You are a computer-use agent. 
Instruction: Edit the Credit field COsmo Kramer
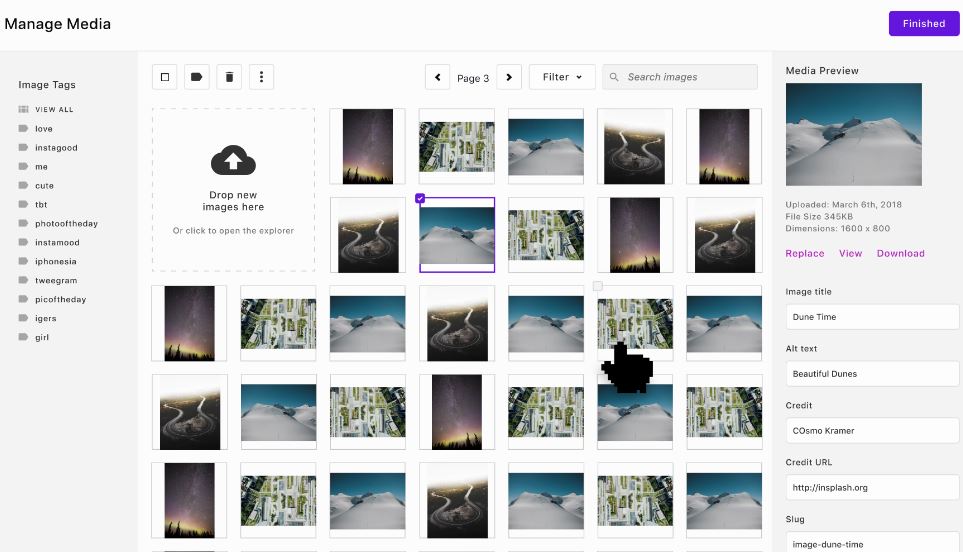(872, 430)
